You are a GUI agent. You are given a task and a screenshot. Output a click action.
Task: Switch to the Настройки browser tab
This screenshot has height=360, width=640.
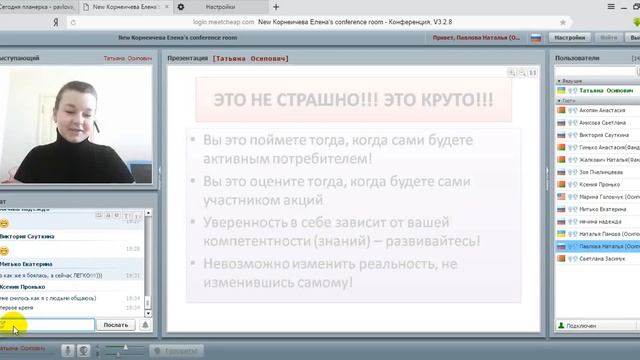[x=220, y=7]
